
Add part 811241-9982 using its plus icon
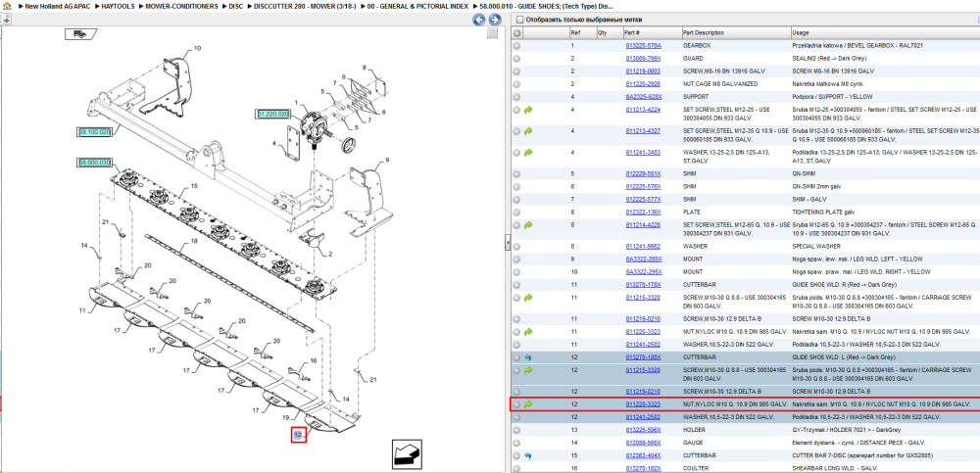[516, 246]
